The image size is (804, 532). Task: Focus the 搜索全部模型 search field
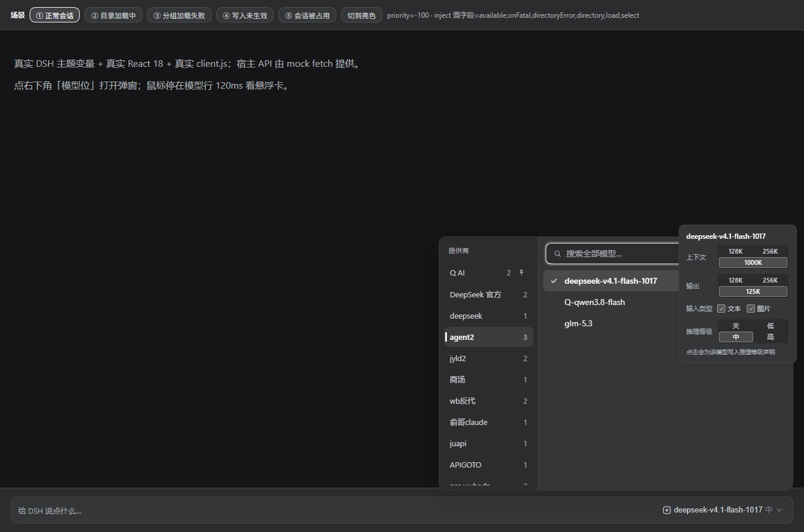pos(612,254)
